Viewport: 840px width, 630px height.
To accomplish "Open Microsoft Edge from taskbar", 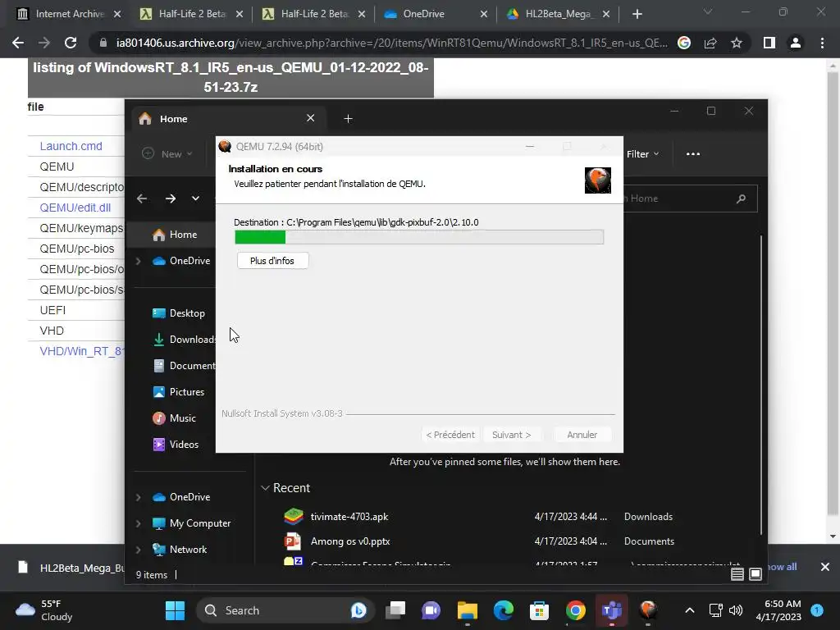I will pyautogui.click(x=503, y=610).
